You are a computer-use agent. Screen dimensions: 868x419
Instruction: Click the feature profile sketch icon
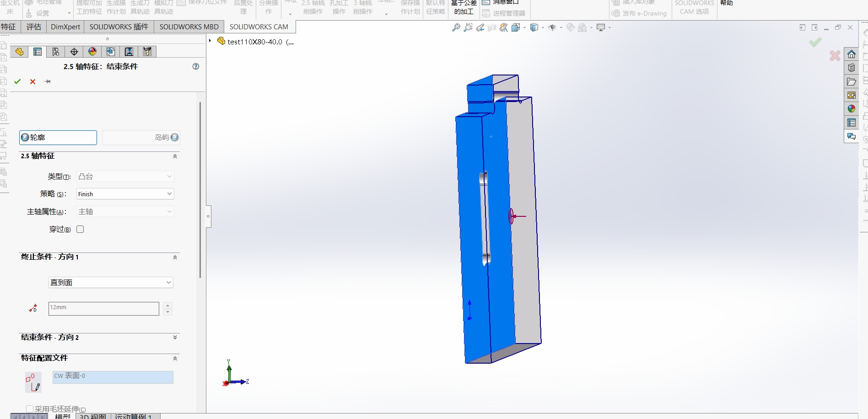pos(33,382)
